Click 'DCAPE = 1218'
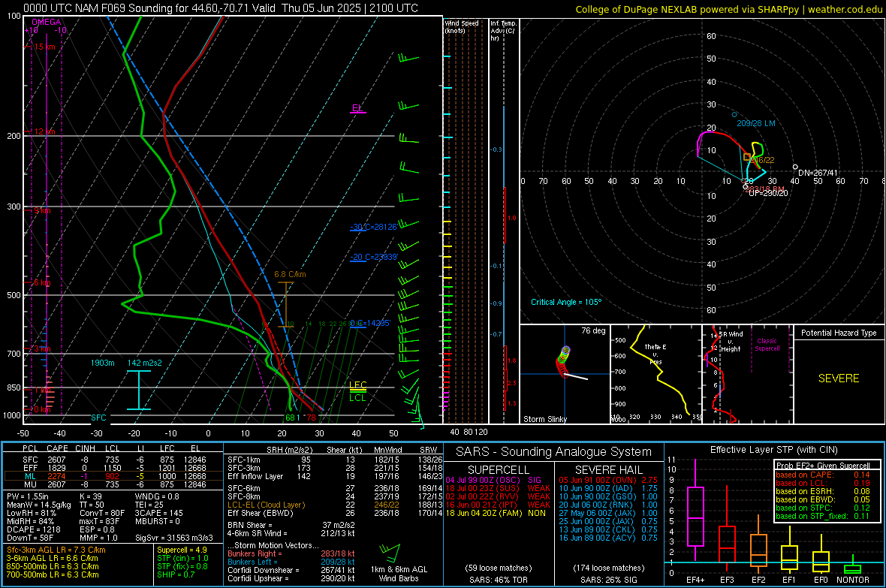 tap(33, 529)
